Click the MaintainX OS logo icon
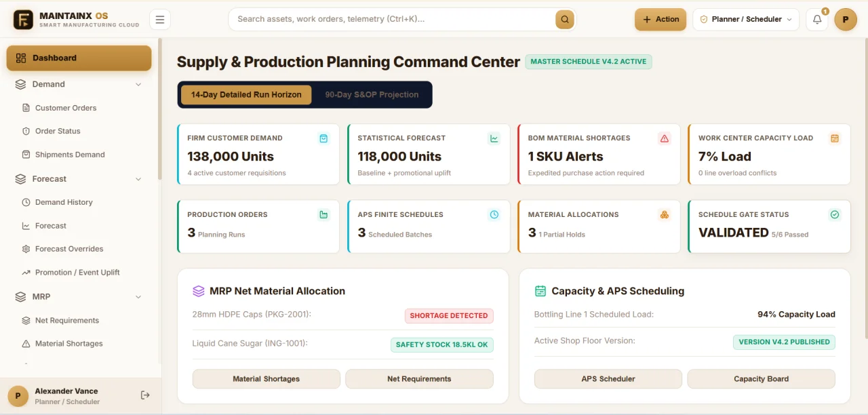This screenshot has height=415, width=868. (x=23, y=20)
